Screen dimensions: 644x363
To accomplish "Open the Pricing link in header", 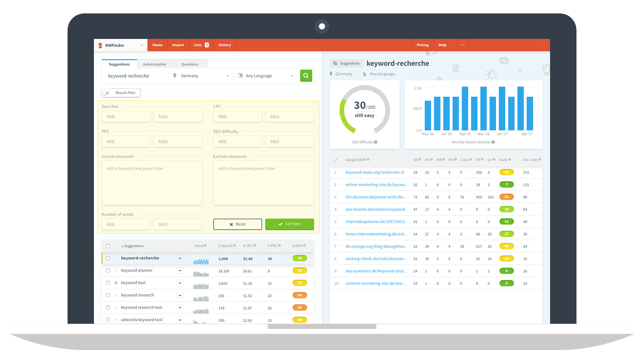I will point(423,45).
